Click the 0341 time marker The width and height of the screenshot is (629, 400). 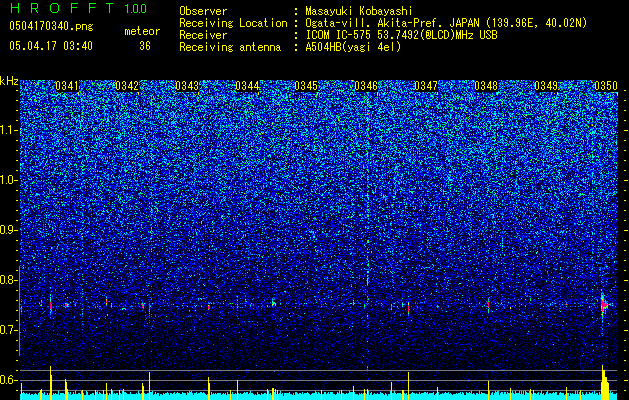[x=67, y=86]
